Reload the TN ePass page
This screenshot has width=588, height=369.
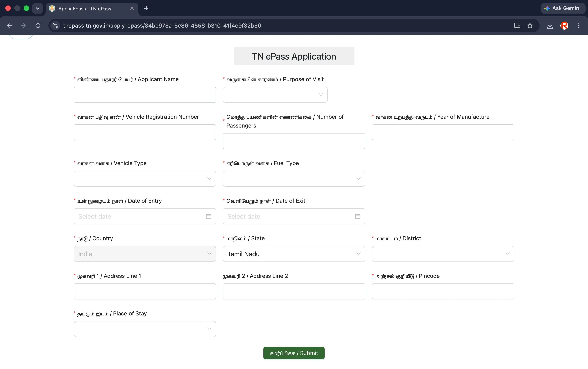(x=38, y=26)
